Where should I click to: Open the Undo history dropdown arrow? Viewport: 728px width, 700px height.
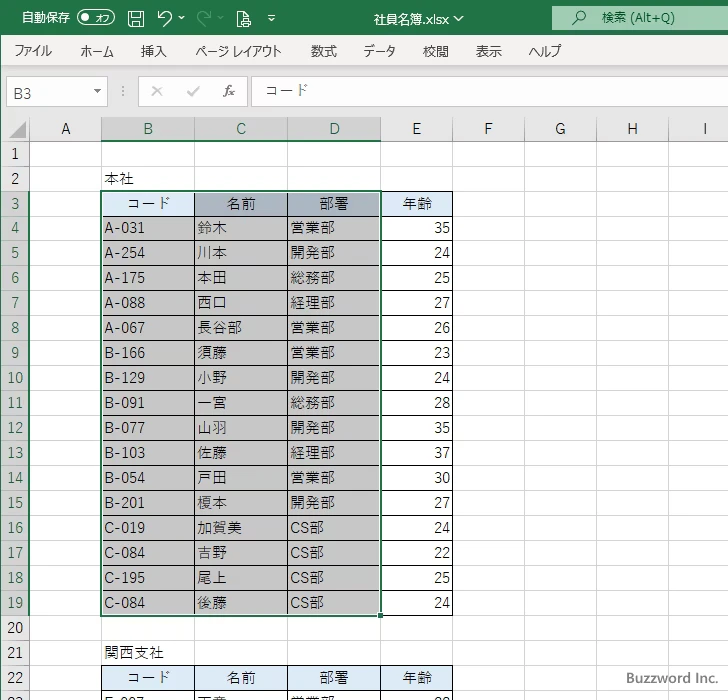pyautogui.click(x=182, y=18)
